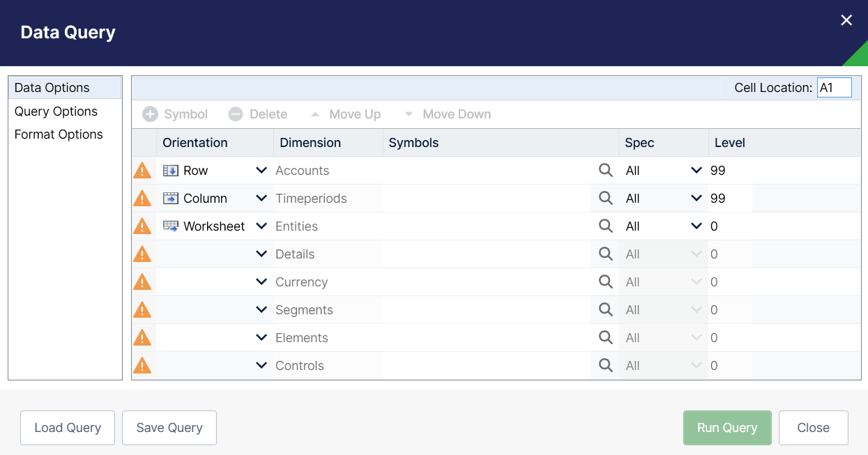Screen dimensions: 868x455
Task: Click the Save Query button
Action: [169, 428]
